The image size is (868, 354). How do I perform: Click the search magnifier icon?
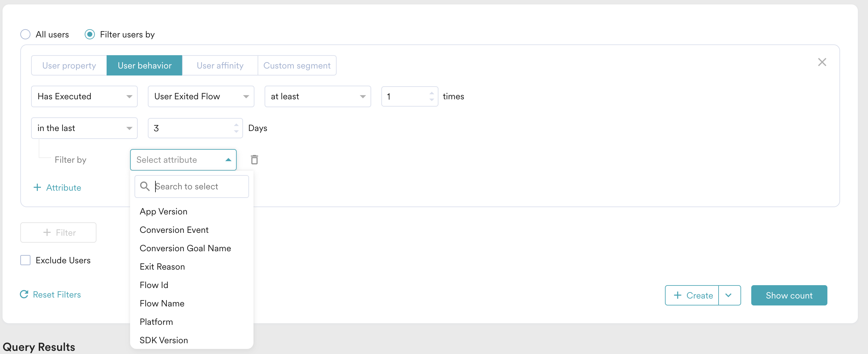(145, 186)
